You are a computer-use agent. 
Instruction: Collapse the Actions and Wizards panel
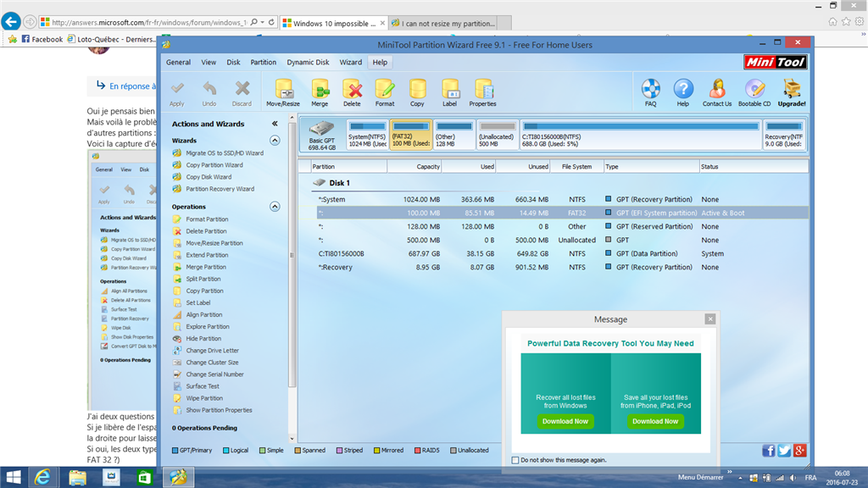[275, 124]
